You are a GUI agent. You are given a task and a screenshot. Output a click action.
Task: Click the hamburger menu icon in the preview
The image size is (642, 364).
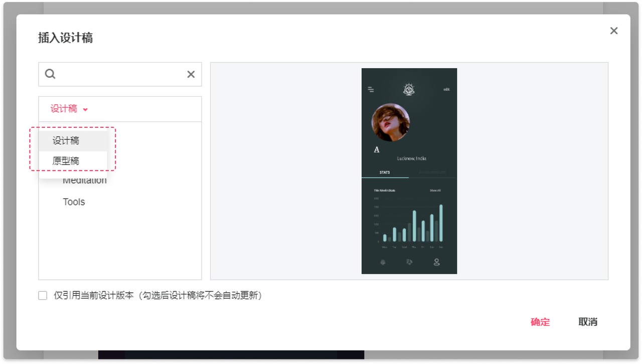pos(371,90)
